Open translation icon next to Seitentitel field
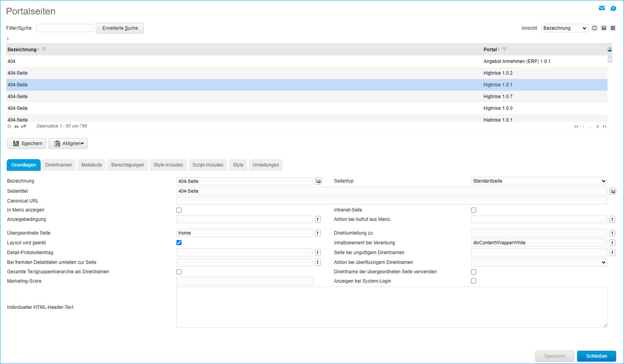624x364 pixels. [x=613, y=191]
